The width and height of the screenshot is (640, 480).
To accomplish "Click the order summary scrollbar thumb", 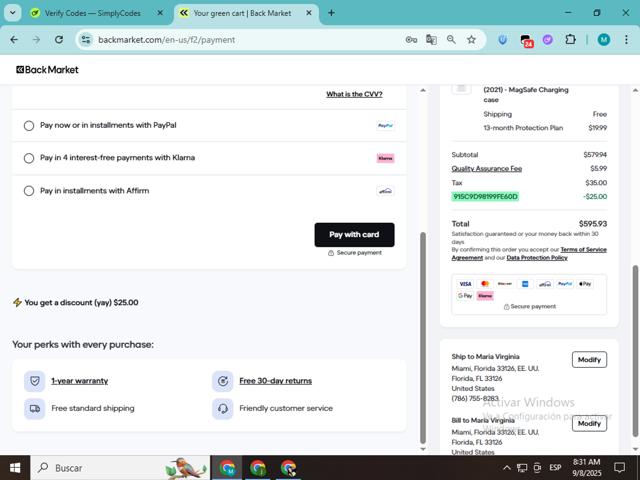I will [x=635, y=351].
